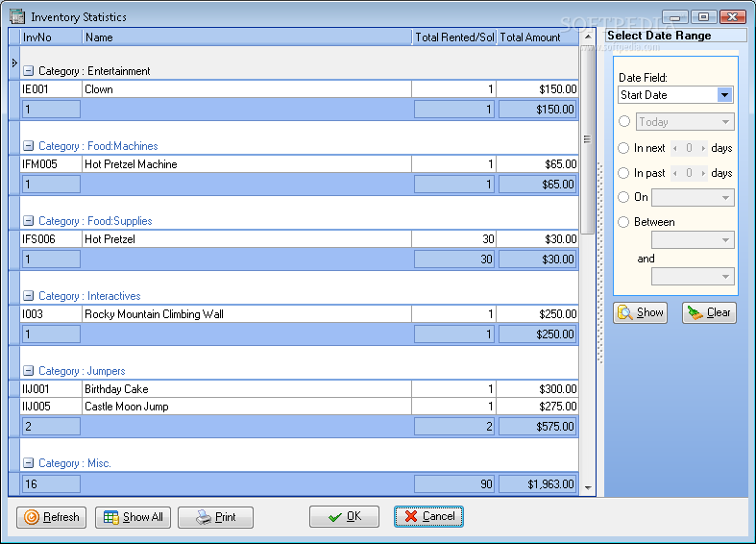Viewport: 756px width, 544px height.
Task: Click the Show All button
Action: tap(134, 517)
